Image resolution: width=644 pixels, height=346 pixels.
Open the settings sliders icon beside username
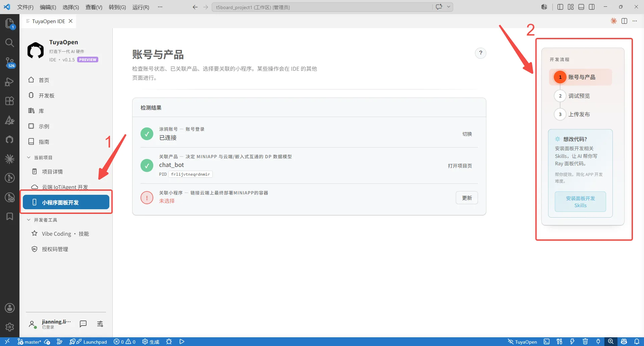tap(100, 324)
